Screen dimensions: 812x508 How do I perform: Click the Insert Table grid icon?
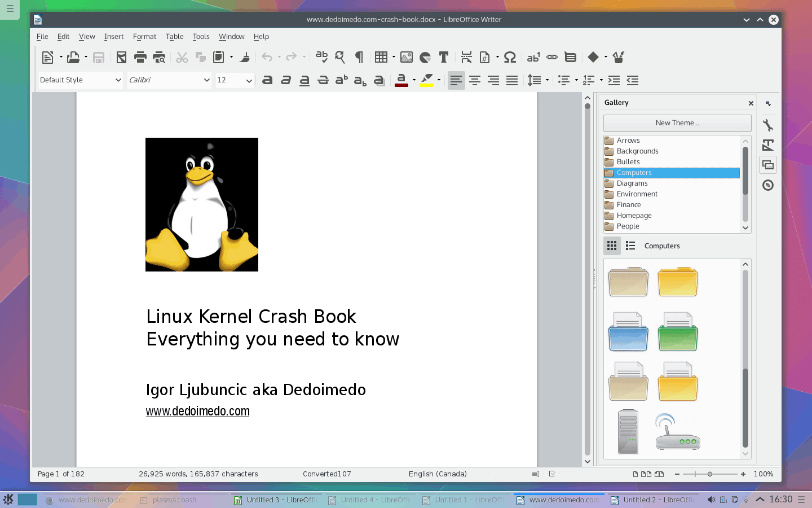tap(381, 57)
